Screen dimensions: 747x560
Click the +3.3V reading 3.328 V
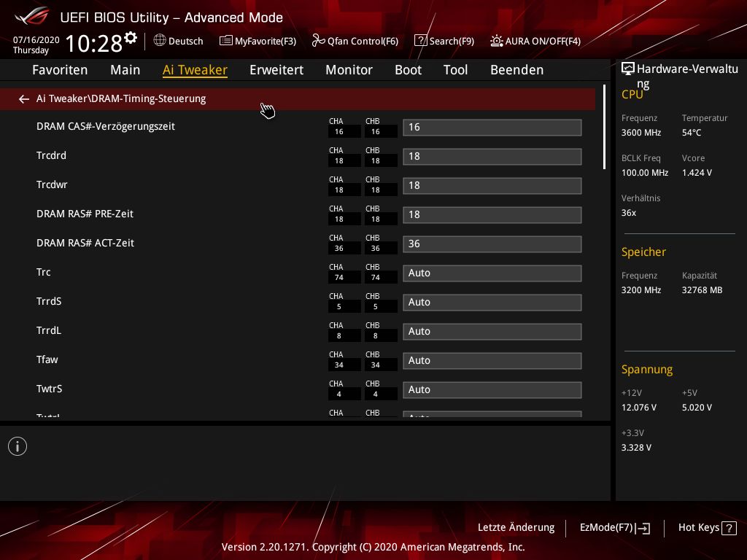[x=636, y=448]
